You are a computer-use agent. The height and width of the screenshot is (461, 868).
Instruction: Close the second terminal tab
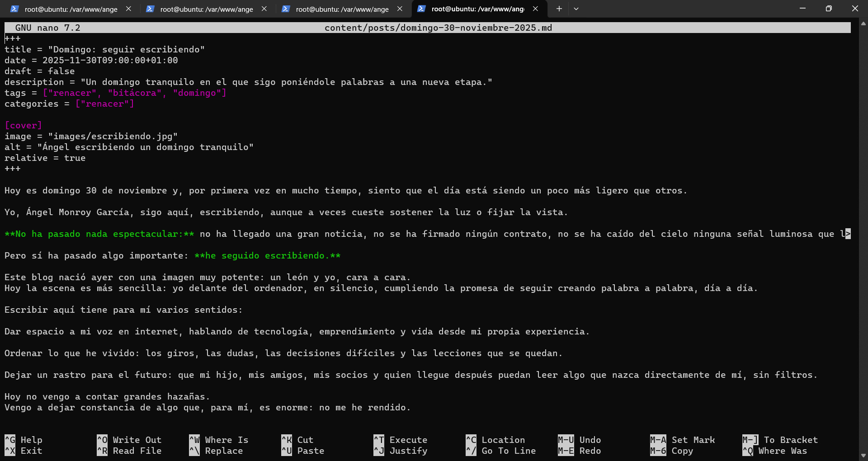tap(264, 9)
